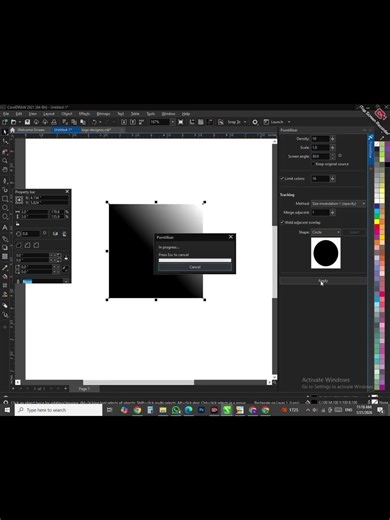Open Photoshop from Windows taskbar
390x520 pixels.
point(201,410)
